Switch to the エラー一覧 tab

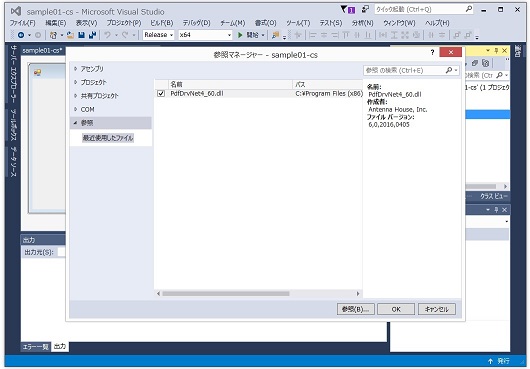click(x=35, y=347)
